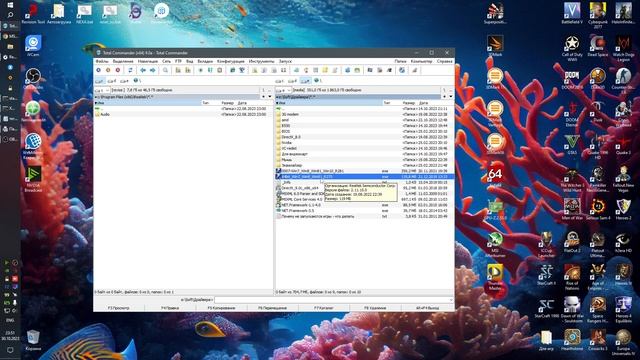The image size is (640, 360).
Task: Open the left panel drive selector dropdown
Action: pos(102,90)
